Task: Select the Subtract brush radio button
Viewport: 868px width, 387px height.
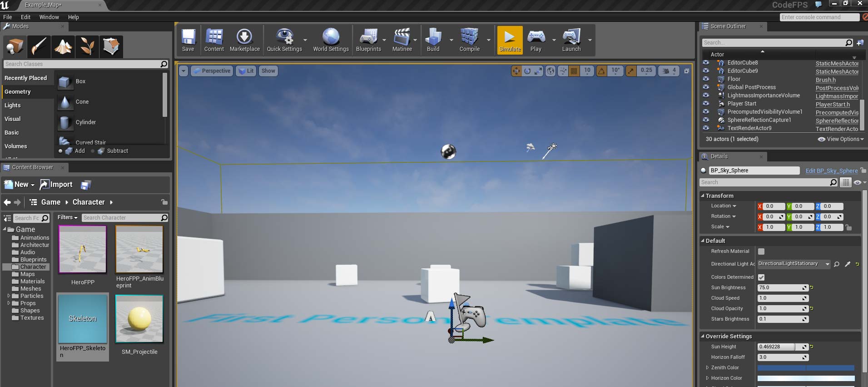Action: 93,151
